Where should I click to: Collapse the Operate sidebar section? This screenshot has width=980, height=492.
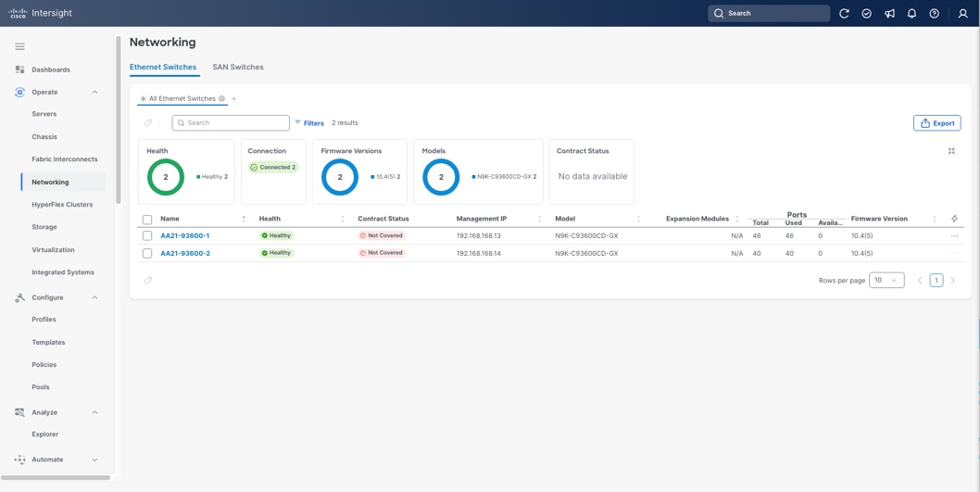click(94, 93)
